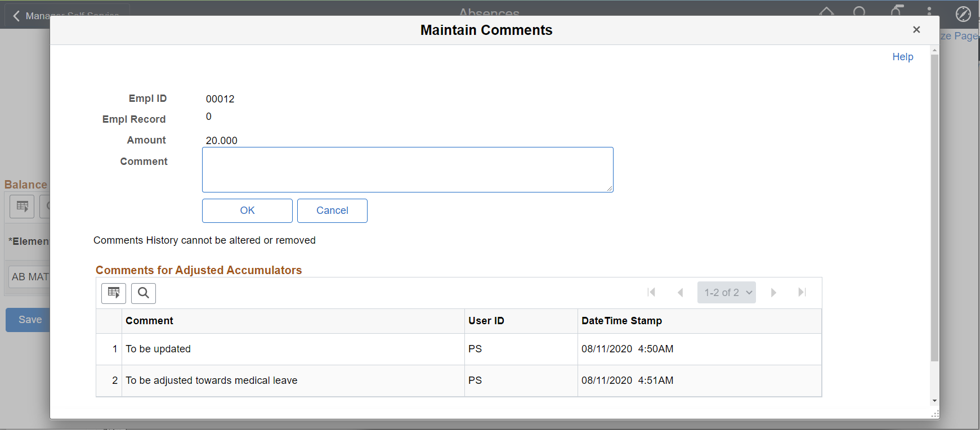Open grid personalize icon in Comments table
Image resolution: width=980 pixels, height=430 pixels.
[x=114, y=293]
